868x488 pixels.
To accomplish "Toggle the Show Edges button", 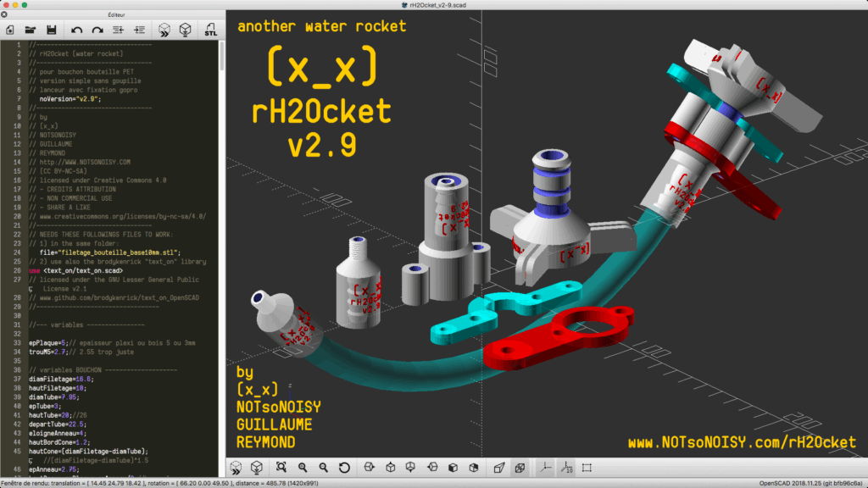I will click(x=587, y=468).
